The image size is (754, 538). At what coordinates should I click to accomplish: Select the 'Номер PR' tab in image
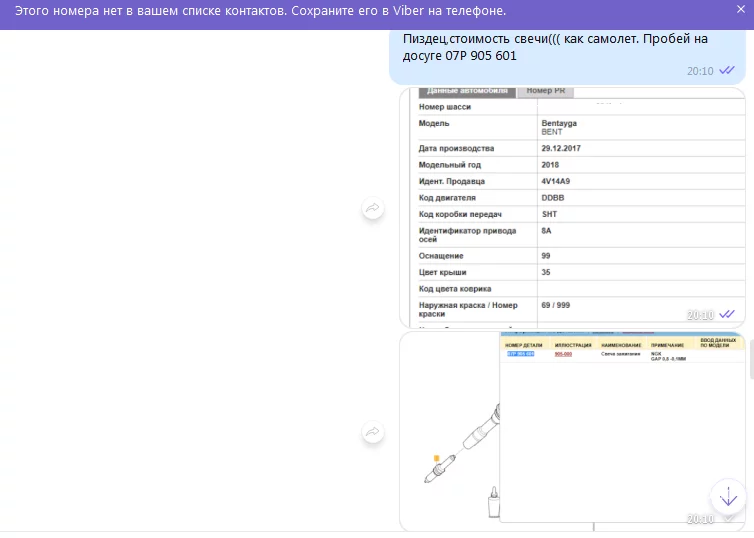[545, 91]
